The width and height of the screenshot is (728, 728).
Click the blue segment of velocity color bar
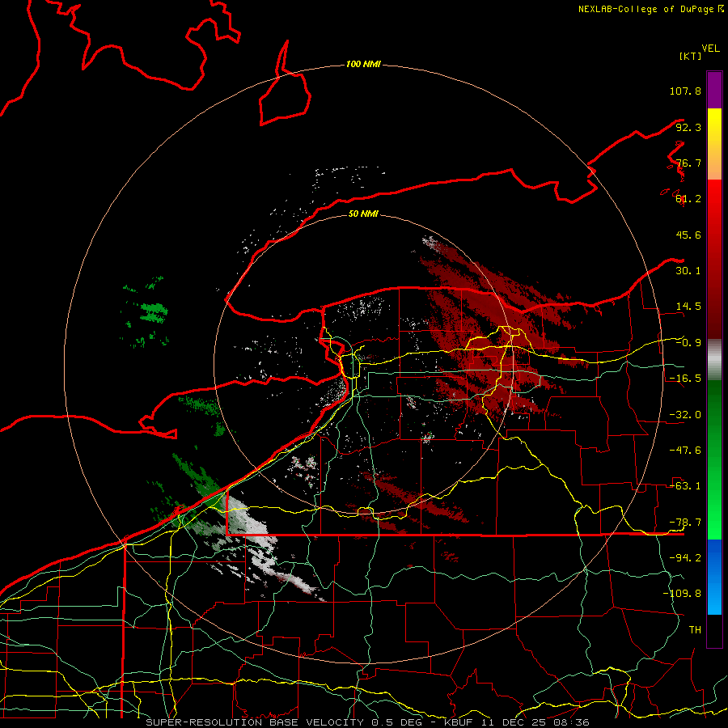pyautogui.click(x=714, y=577)
